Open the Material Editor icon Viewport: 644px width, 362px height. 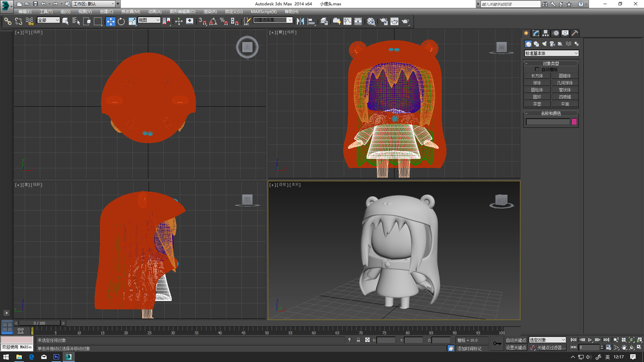pyautogui.click(x=371, y=21)
